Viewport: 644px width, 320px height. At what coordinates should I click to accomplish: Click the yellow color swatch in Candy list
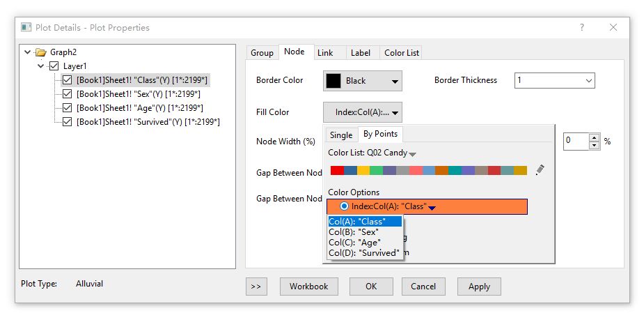click(363, 170)
